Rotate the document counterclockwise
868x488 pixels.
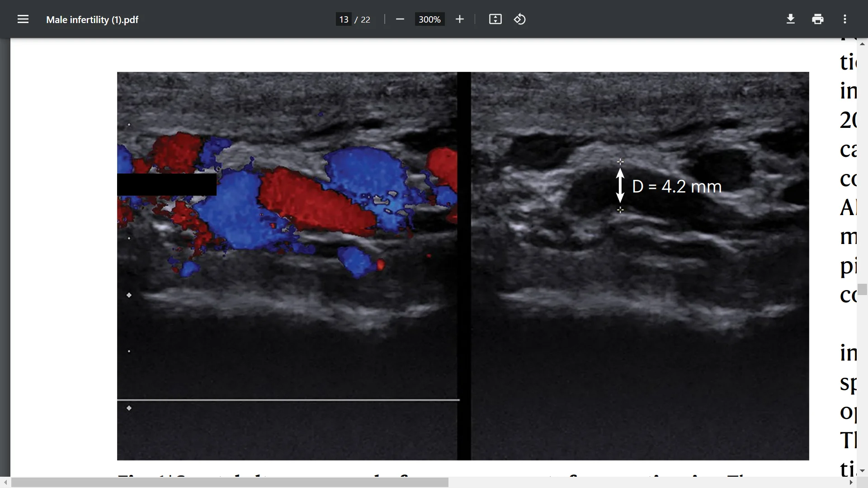(x=520, y=19)
